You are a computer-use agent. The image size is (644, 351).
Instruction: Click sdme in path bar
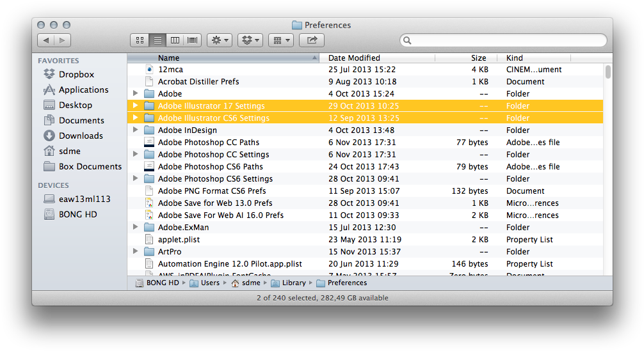(246, 283)
